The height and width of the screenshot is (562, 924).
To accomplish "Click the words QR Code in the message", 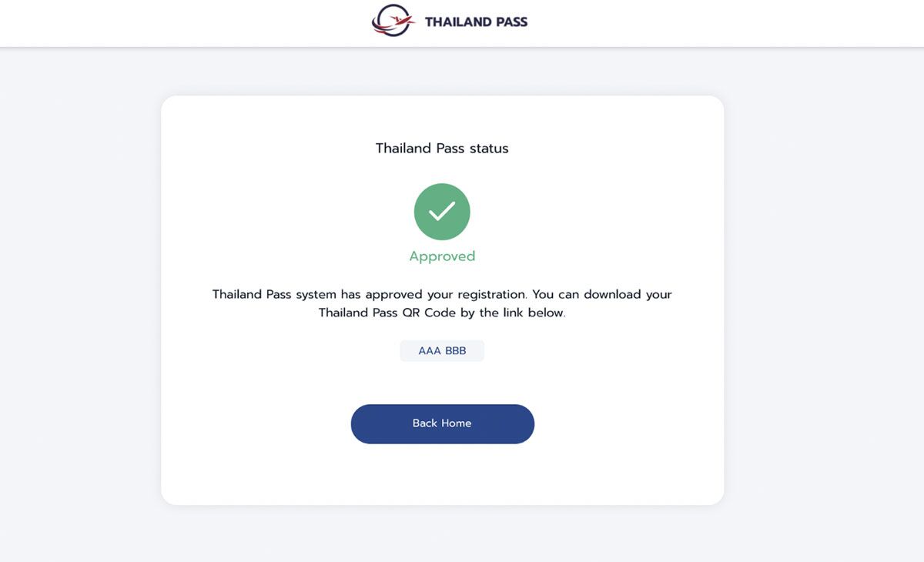I will (428, 313).
